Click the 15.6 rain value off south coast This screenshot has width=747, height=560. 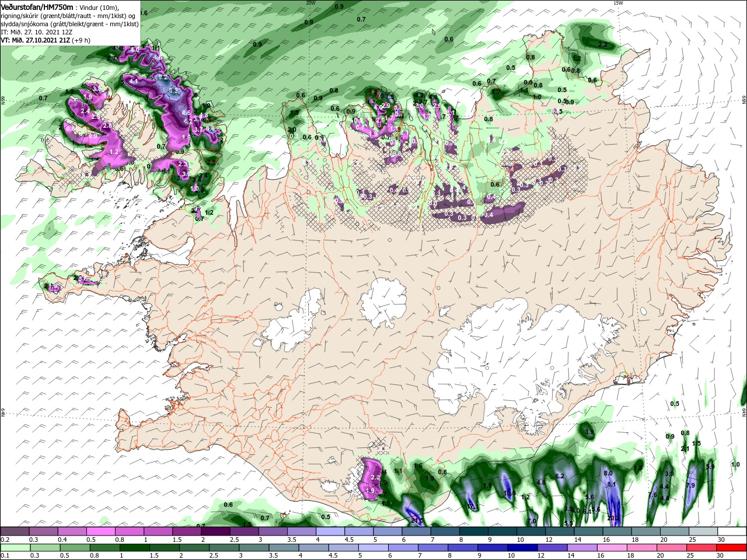coord(509,494)
